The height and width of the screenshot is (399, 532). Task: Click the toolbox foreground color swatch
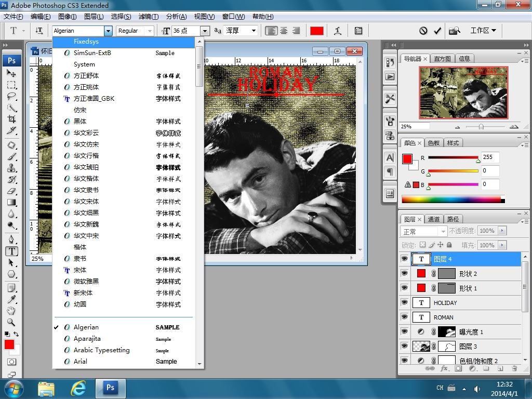(9, 344)
